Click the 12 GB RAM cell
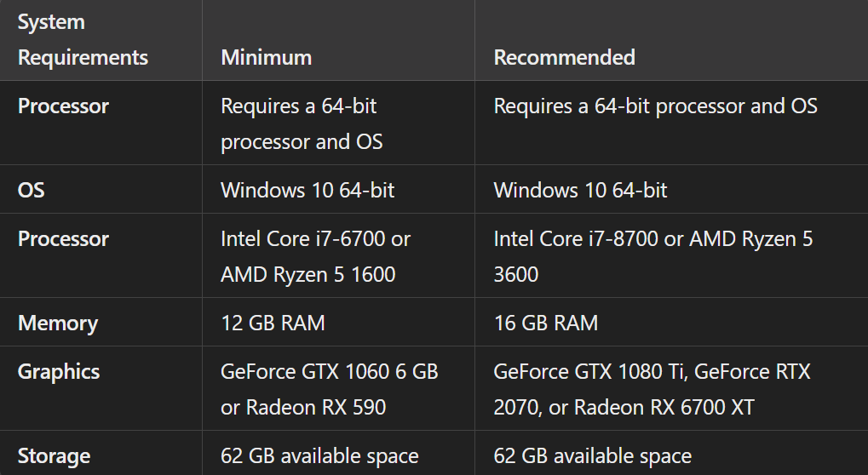The image size is (868, 475). click(273, 323)
